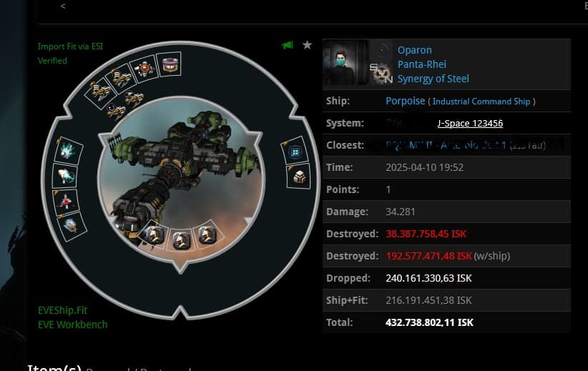Open the Porpoise ship link
This screenshot has height=371, width=588.
coord(406,101)
